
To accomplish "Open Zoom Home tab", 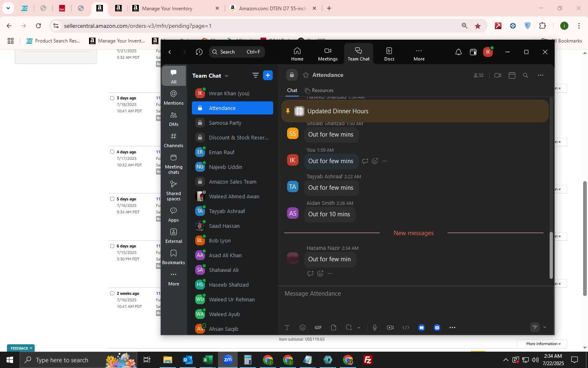I will click(297, 54).
